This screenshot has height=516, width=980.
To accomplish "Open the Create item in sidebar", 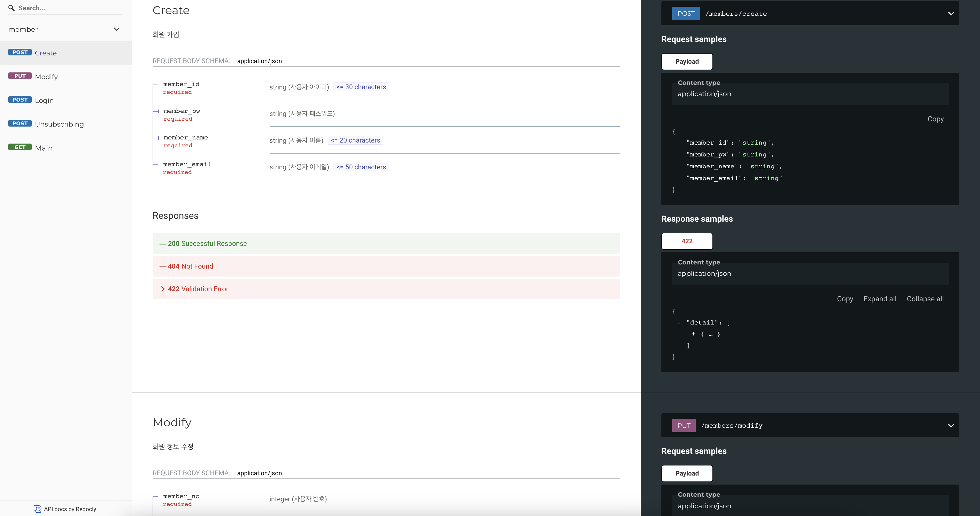I will (46, 53).
